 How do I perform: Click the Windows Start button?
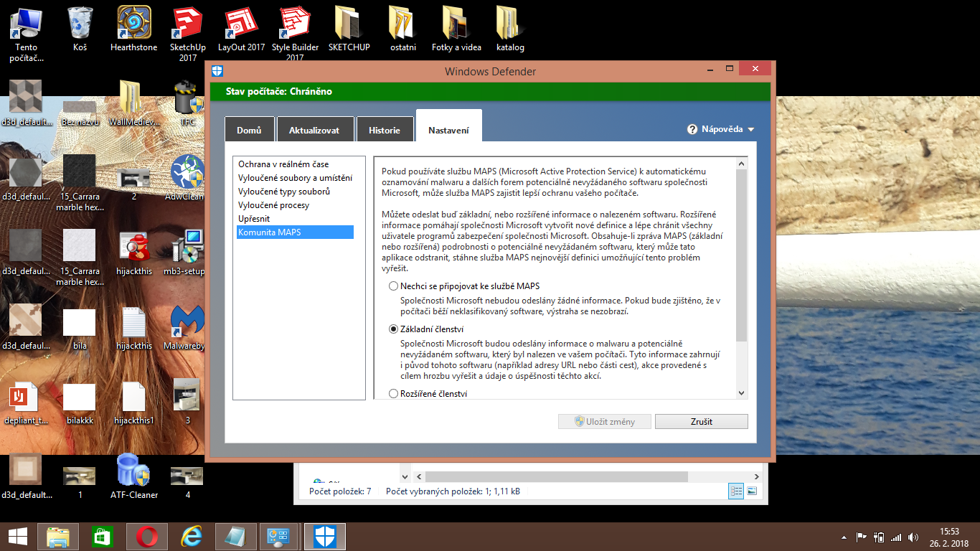[17, 536]
